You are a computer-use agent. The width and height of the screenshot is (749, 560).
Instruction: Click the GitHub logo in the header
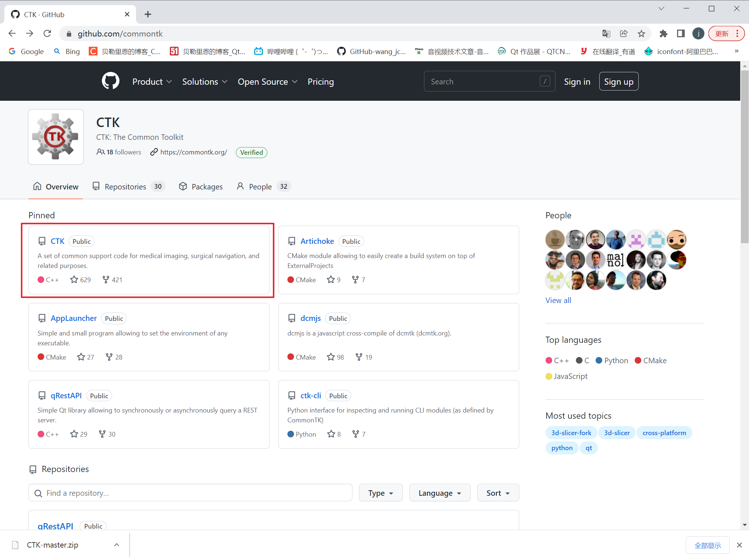(x=110, y=81)
